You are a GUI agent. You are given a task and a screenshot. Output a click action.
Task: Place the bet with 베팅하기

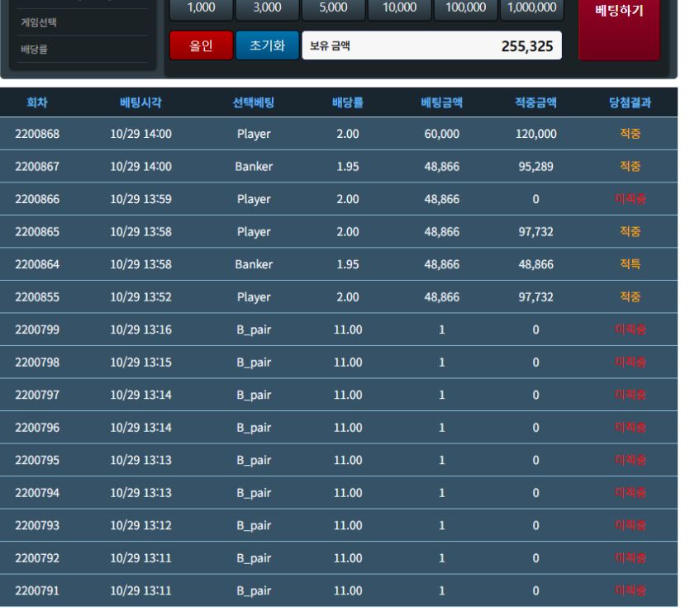click(619, 29)
